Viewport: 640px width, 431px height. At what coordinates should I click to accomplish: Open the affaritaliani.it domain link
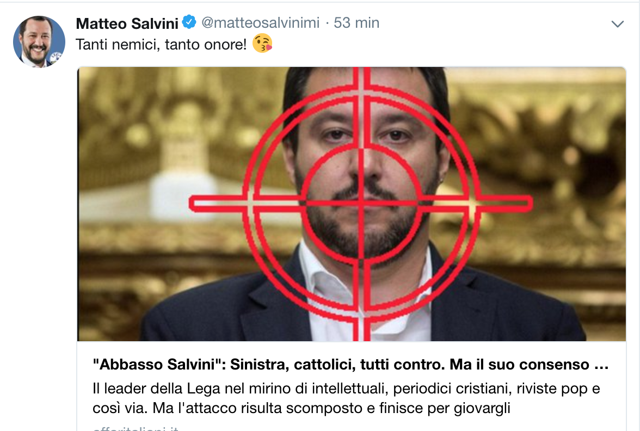click(x=136, y=429)
